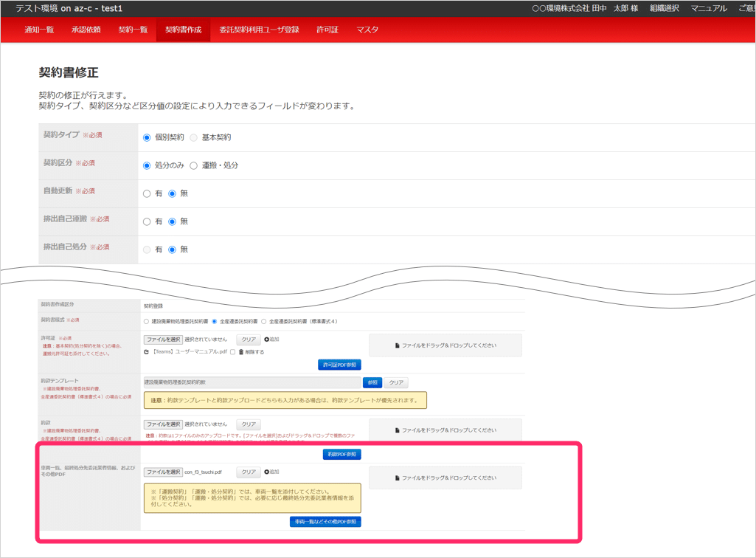Viewport: 756px width, 558px height.
Task: Click the 追加 plus icon beside con_f3_tsuchi.pdf
Action: (x=266, y=472)
